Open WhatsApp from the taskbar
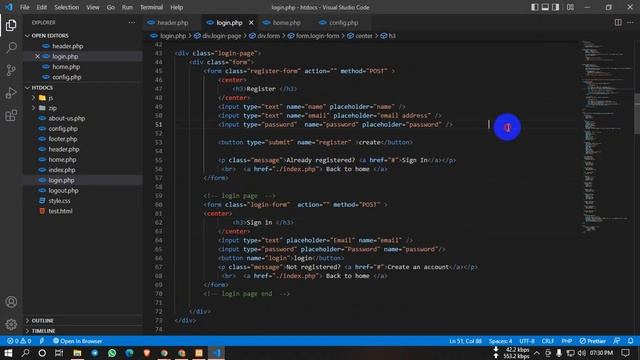The width and height of the screenshot is (640, 360). click(112, 353)
